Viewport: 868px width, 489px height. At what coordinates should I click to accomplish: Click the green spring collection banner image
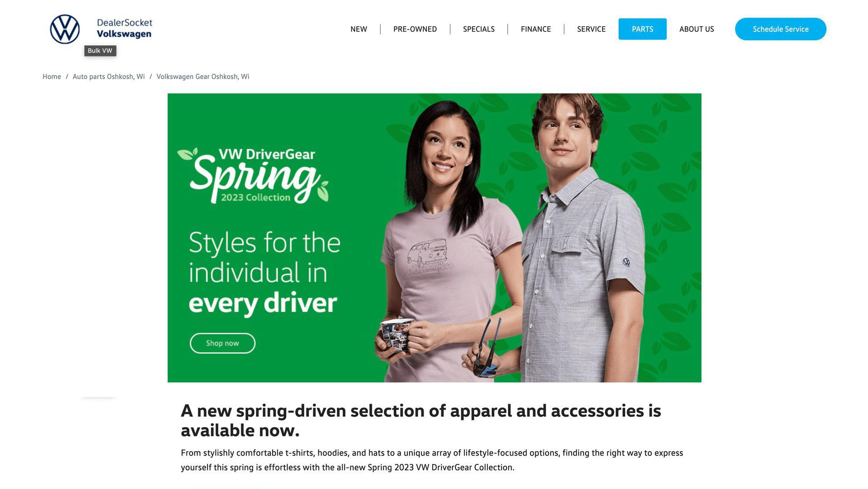coord(434,238)
